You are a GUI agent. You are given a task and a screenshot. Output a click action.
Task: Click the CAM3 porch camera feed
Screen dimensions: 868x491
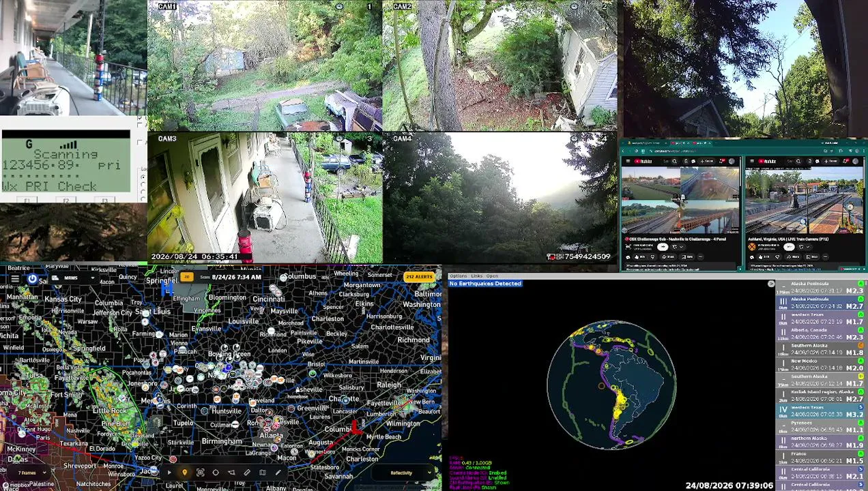[x=265, y=198]
